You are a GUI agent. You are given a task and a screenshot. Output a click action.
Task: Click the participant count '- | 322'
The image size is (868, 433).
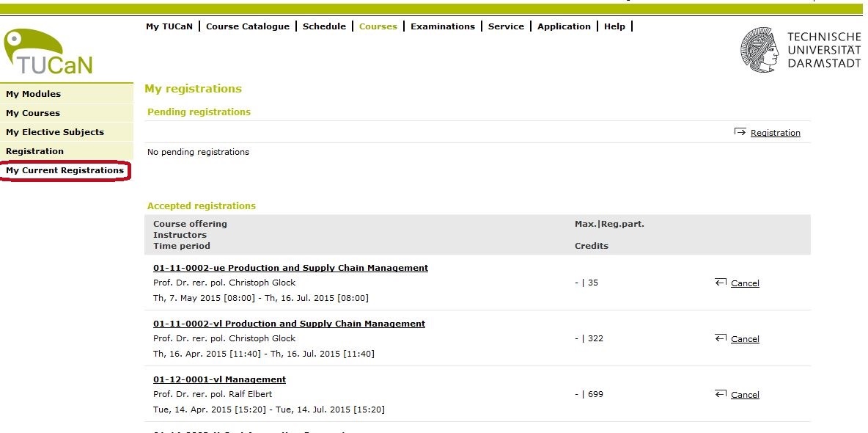tap(589, 338)
